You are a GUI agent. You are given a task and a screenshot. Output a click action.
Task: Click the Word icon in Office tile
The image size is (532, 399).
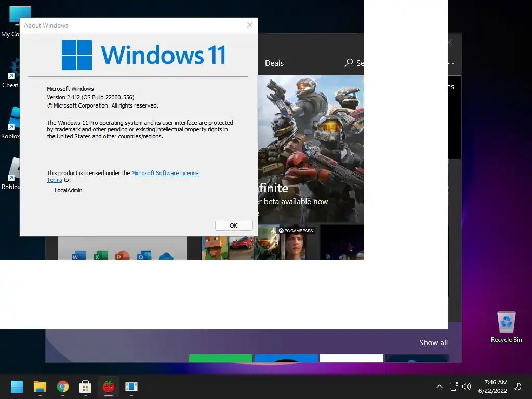point(79,255)
